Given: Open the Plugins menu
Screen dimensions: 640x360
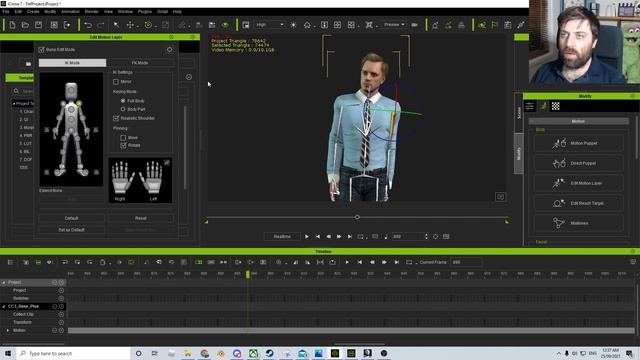Looking at the screenshot, I should (x=144, y=11).
